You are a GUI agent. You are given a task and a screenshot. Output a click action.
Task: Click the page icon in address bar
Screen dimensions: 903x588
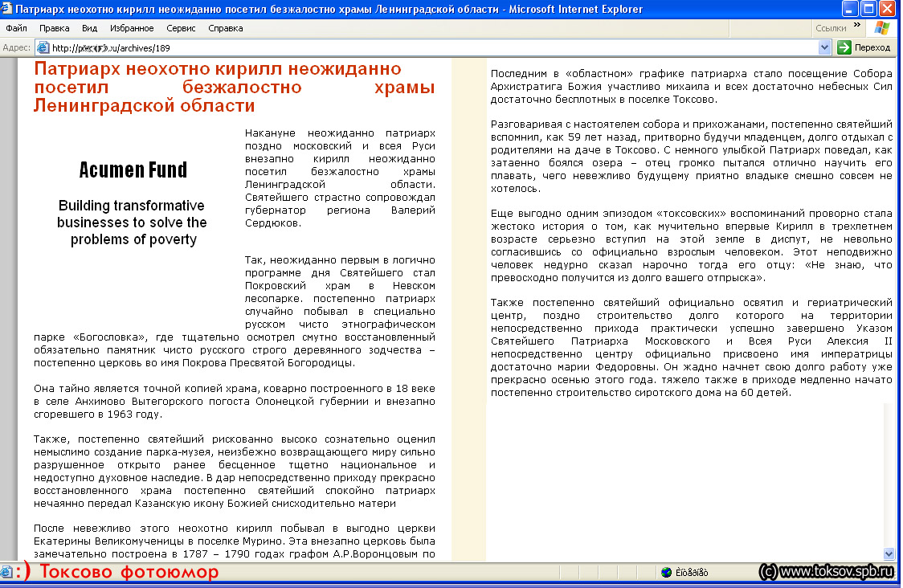pyautogui.click(x=43, y=48)
